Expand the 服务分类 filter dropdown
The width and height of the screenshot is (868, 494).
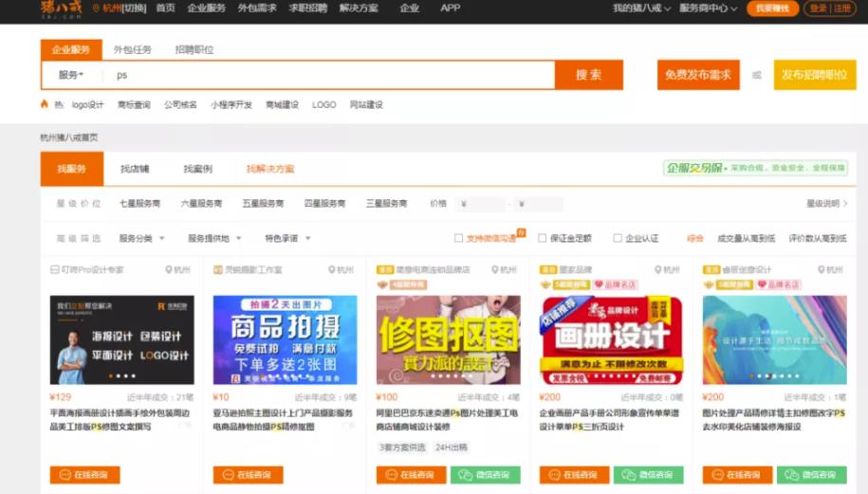pyautogui.click(x=141, y=238)
